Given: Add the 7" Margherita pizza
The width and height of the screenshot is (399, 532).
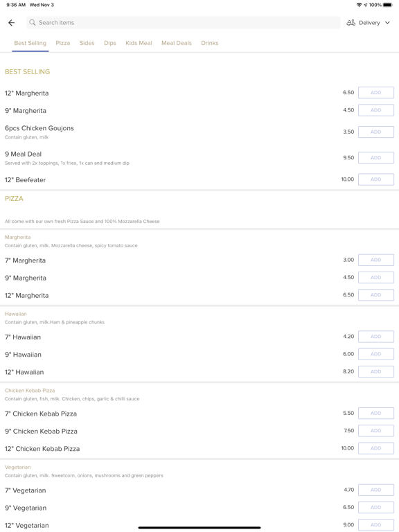Looking at the screenshot, I should tap(376, 260).
